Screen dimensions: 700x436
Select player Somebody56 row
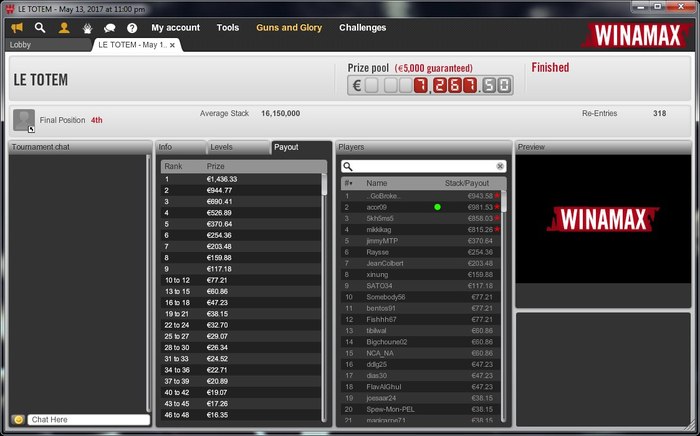tap(421, 297)
